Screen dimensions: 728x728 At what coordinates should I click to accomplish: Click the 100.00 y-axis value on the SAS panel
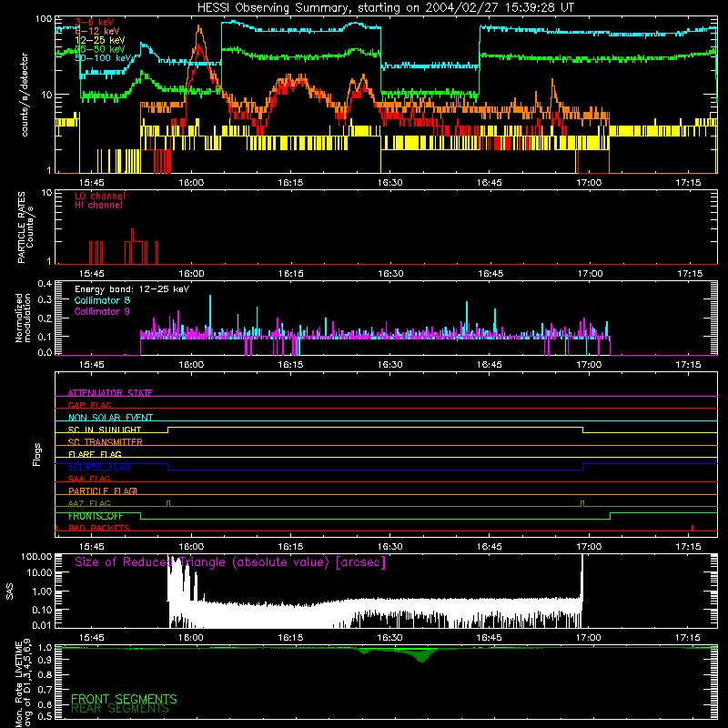(x=36, y=557)
